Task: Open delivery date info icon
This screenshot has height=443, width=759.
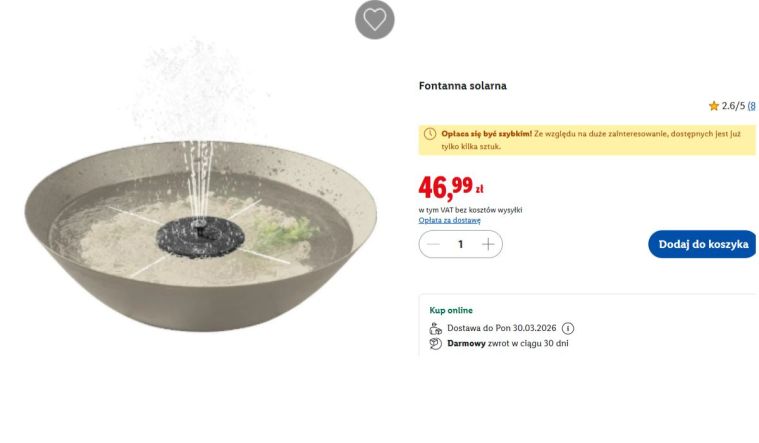Action: coord(568,328)
